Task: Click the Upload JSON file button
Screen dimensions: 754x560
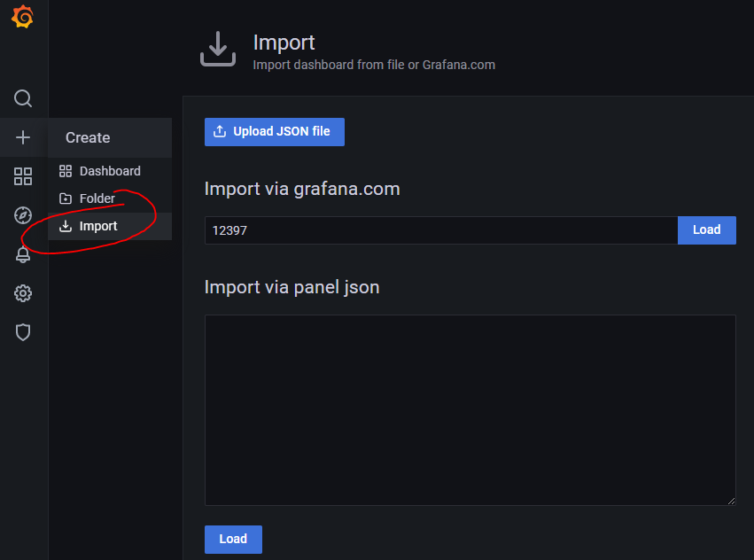Action: coord(275,132)
